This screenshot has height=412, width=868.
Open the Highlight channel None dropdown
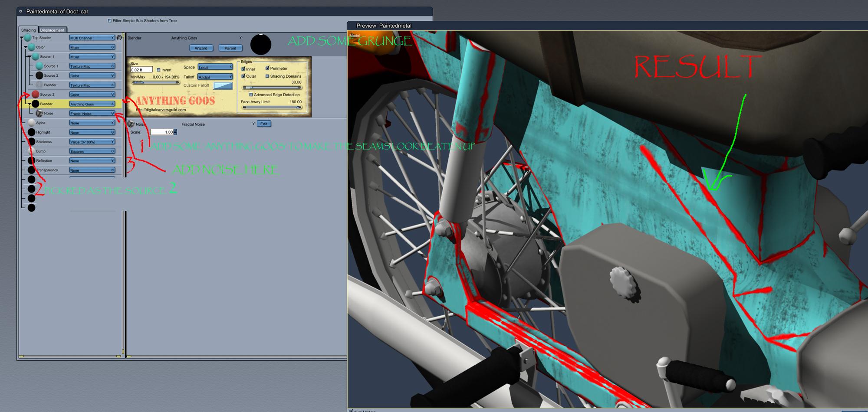click(92, 132)
